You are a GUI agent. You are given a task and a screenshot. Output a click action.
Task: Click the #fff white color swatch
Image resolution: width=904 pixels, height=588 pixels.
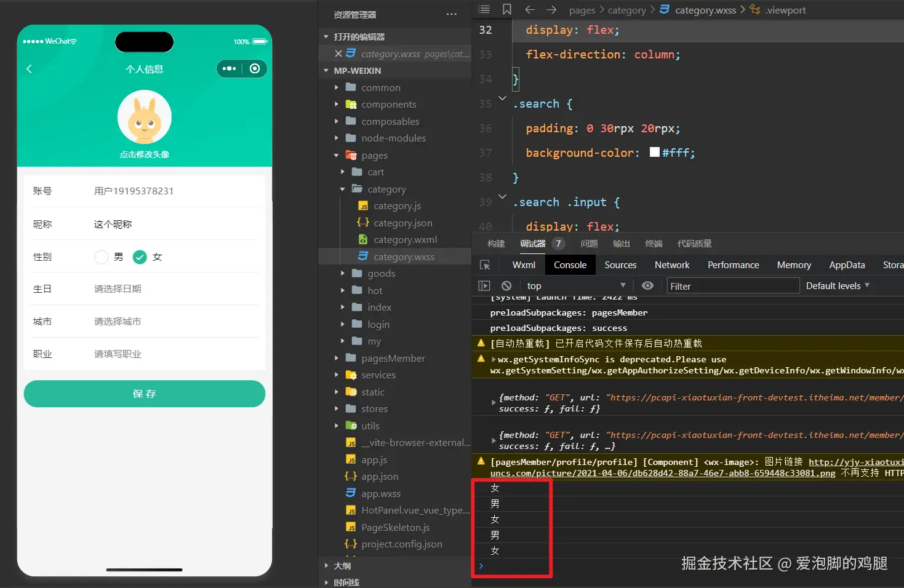tap(655, 152)
